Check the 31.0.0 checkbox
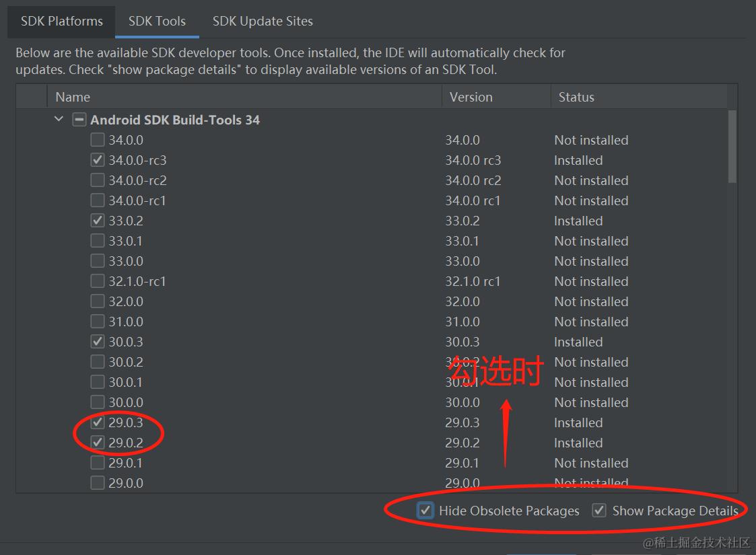 pyautogui.click(x=98, y=322)
